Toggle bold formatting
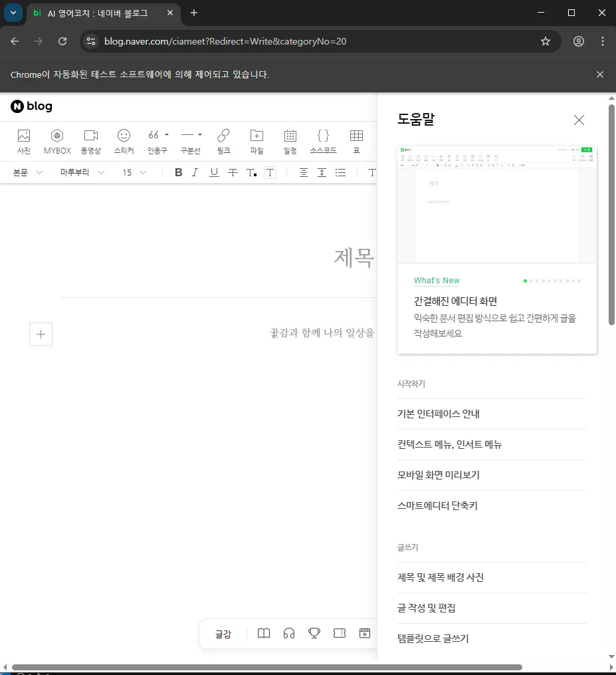Image resolution: width=616 pixels, height=675 pixels. pyautogui.click(x=179, y=173)
